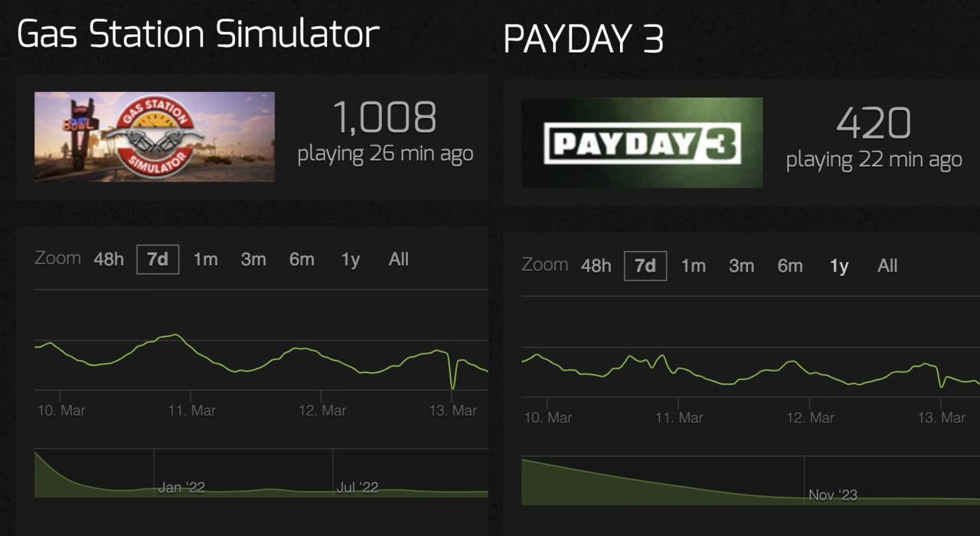Click the PAYDAY 3 banner image
The height and width of the screenshot is (536, 980).
click(642, 142)
